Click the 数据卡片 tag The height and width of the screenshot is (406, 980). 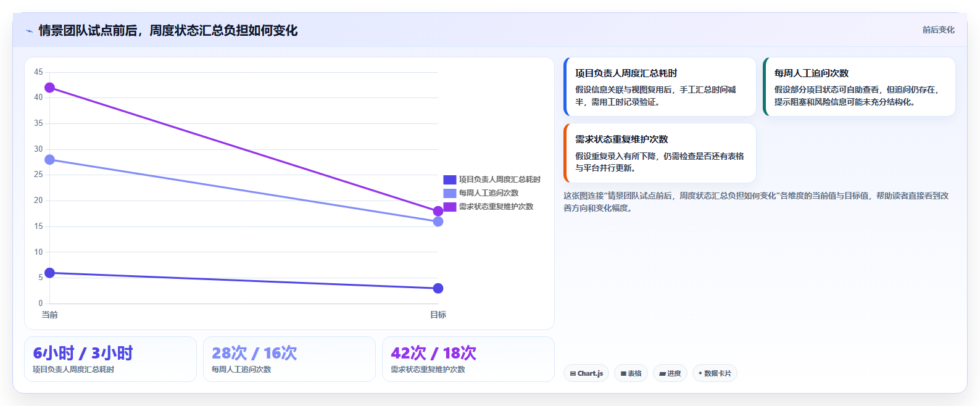[x=715, y=373]
